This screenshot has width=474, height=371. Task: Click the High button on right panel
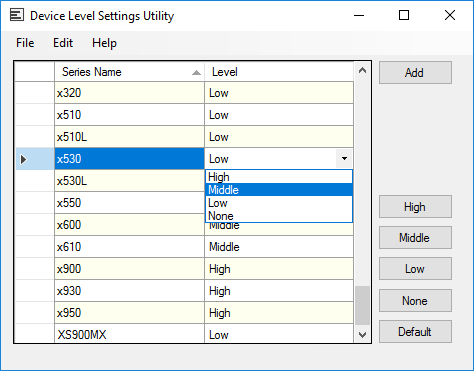coord(415,207)
